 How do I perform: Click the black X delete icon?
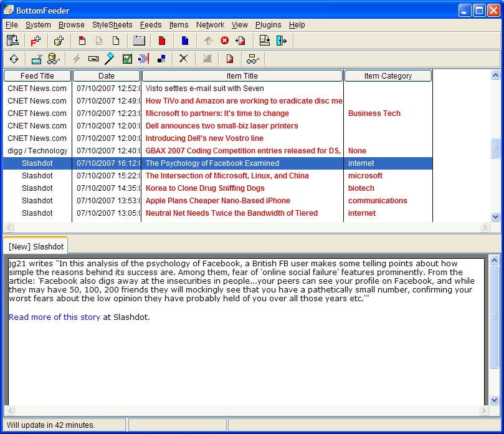184,59
